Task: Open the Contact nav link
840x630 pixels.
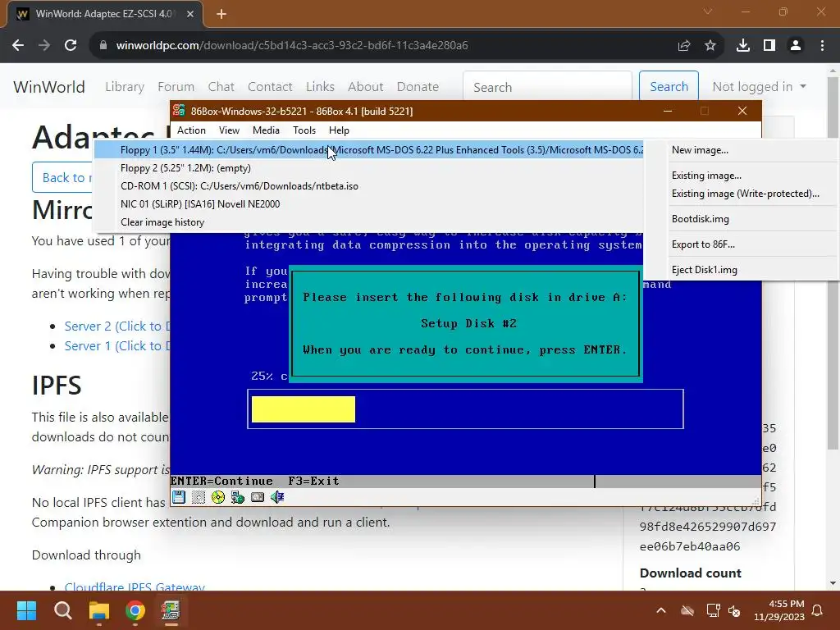Action: click(270, 87)
